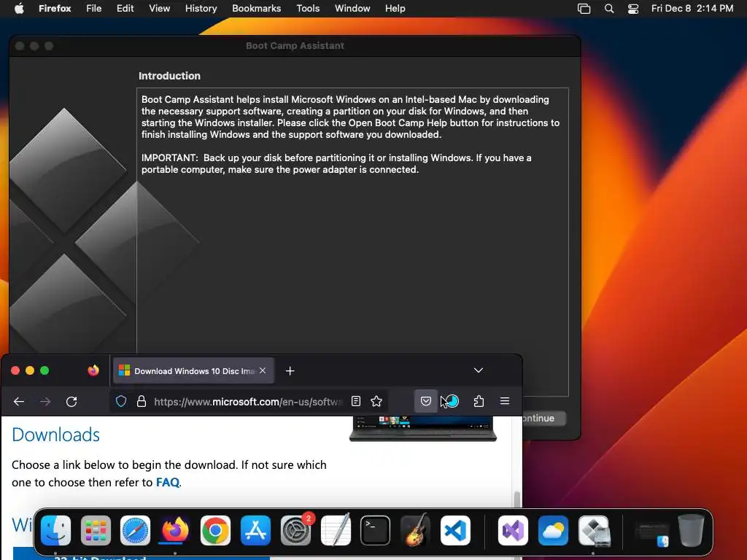Open the Trash in the Dock

[x=692, y=531]
